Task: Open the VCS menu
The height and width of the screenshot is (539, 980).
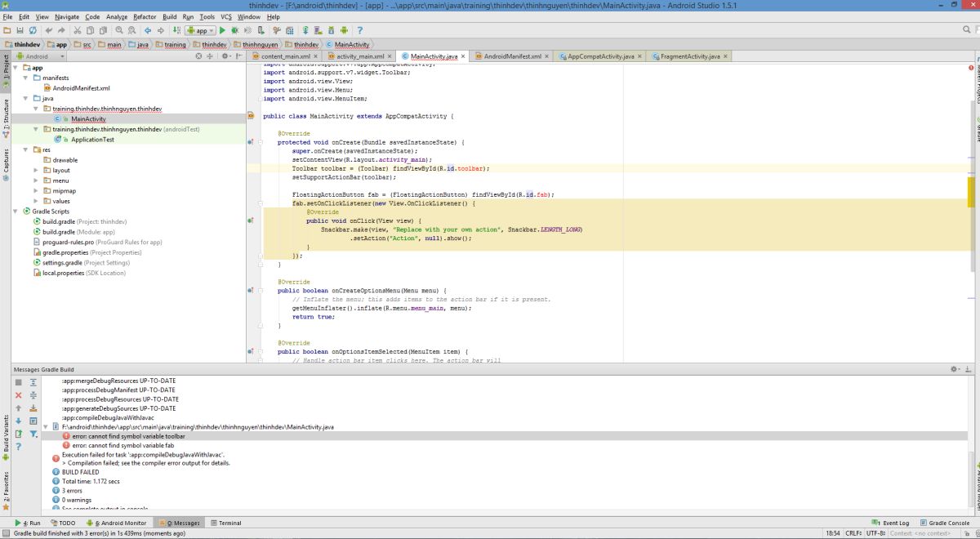Action: [226, 16]
